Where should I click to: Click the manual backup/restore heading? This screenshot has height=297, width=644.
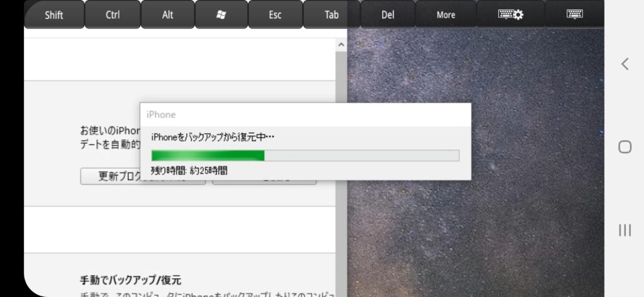[130, 280]
